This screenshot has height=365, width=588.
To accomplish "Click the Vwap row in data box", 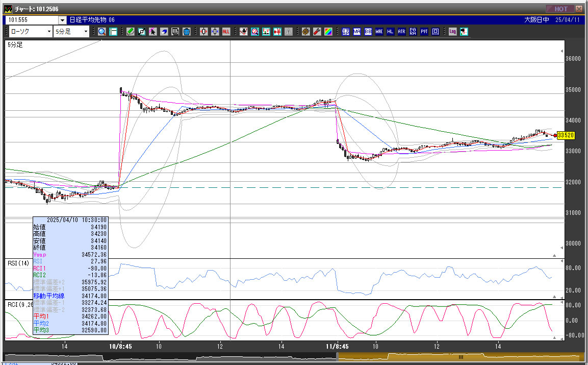I will pos(70,255).
